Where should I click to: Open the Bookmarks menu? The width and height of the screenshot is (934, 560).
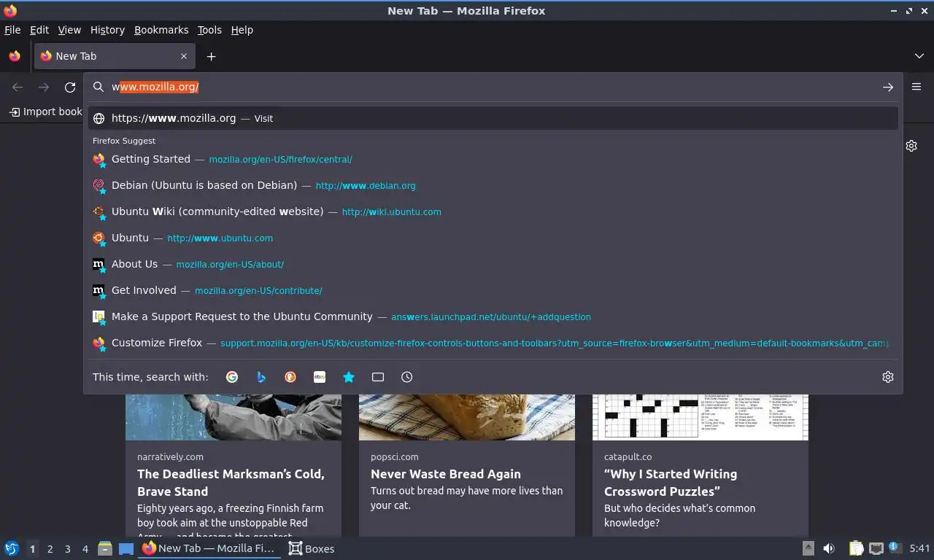161,30
